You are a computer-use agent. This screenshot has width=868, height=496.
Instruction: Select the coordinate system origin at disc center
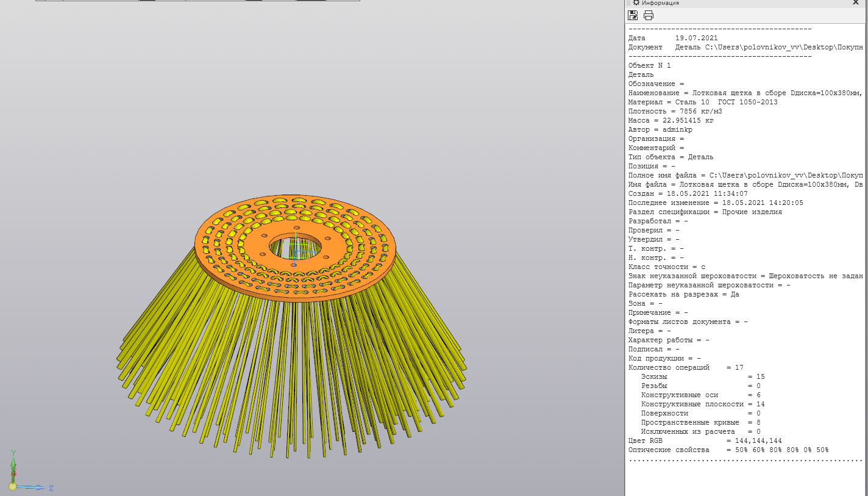click(x=295, y=250)
